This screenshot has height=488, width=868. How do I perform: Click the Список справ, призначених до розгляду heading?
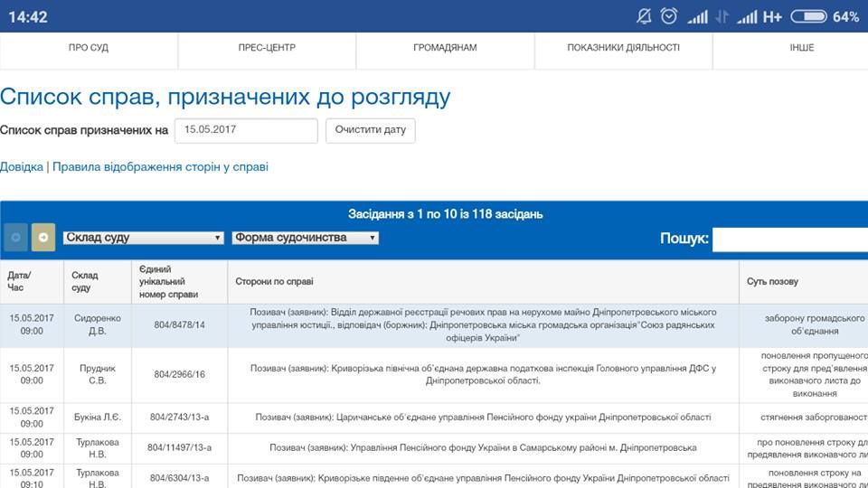coord(225,98)
